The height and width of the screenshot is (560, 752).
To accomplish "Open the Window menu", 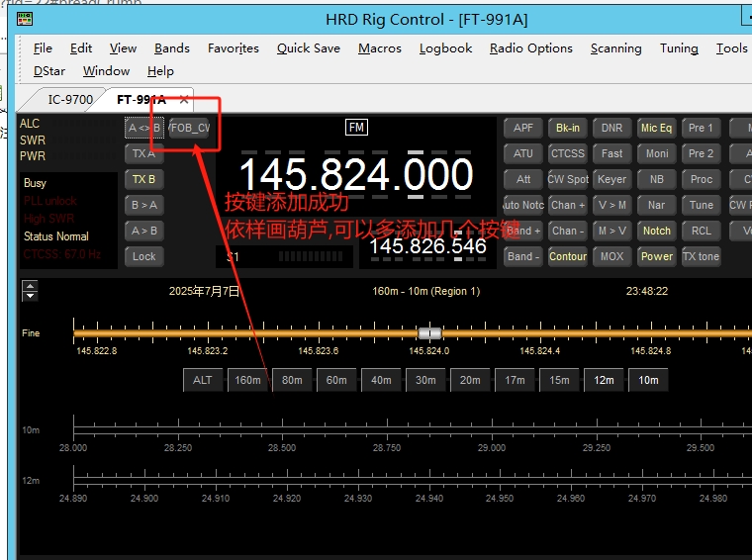I will point(106,71).
